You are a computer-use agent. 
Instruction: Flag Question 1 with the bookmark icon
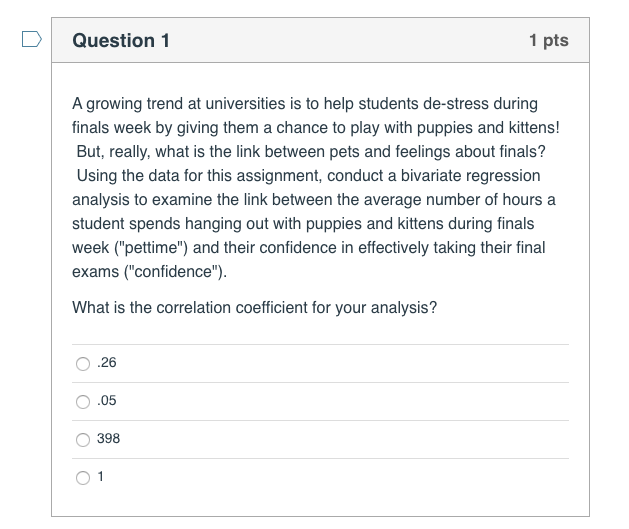pos(32,40)
